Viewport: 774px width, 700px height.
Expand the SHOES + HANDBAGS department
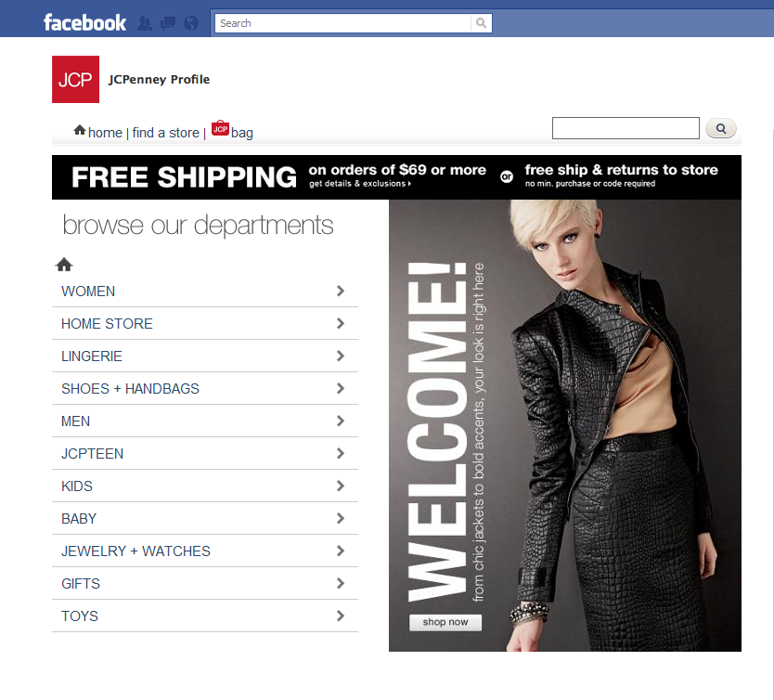pos(205,388)
